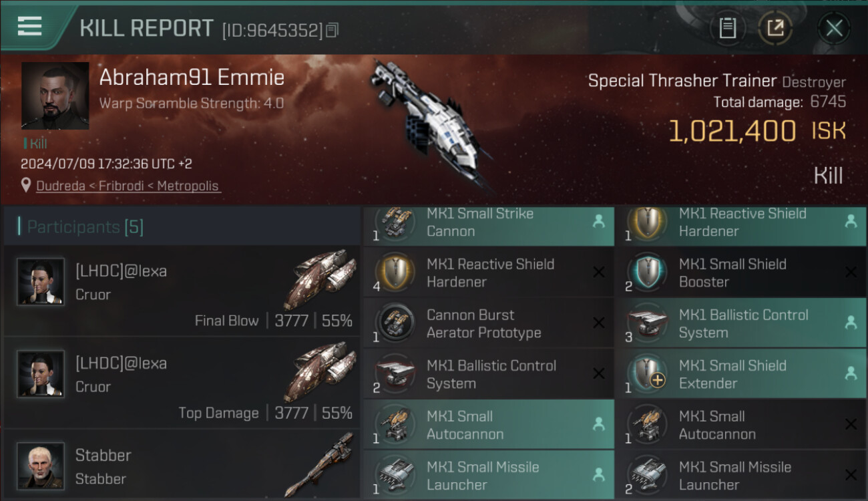This screenshot has height=501, width=868.
Task: Select Abraham91 Emmie's portrait
Action: click(x=55, y=96)
